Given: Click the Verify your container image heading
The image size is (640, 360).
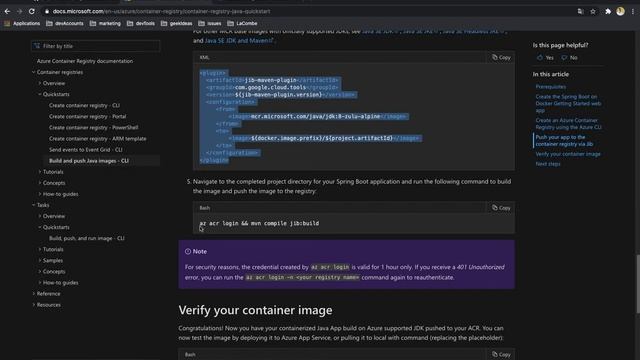Looking at the screenshot, I should click(x=255, y=310).
